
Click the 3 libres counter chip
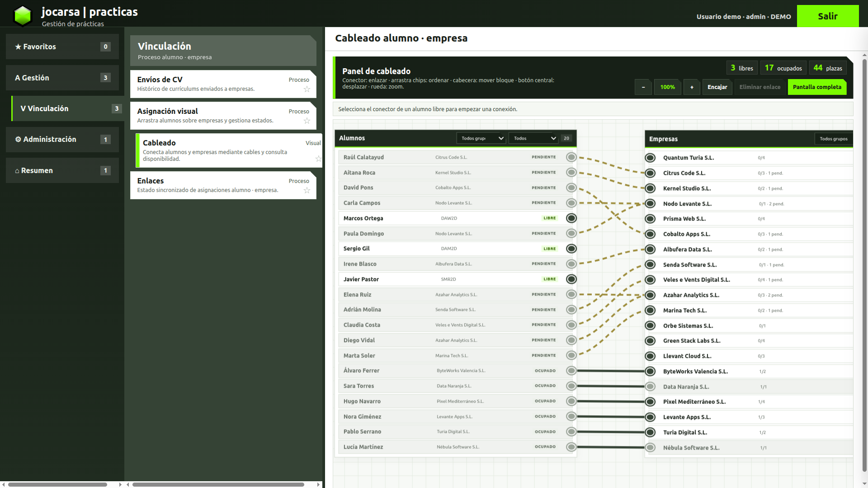[x=741, y=68]
